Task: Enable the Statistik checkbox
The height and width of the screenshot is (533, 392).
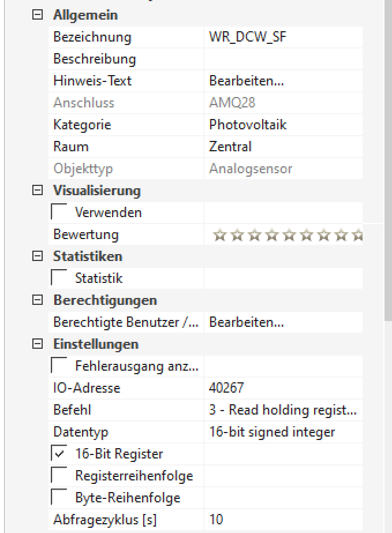Action: 60,279
